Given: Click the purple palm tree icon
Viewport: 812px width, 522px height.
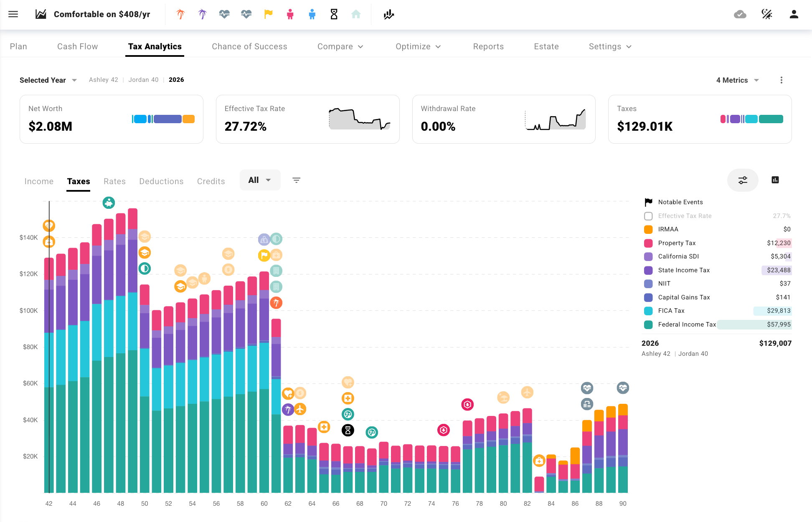Looking at the screenshot, I should (x=203, y=14).
